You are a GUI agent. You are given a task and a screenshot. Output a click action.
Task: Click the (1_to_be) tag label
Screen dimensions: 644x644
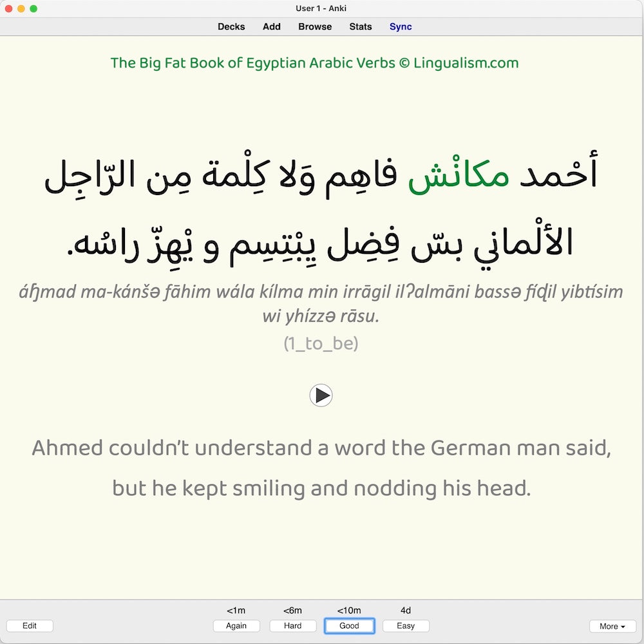321,344
